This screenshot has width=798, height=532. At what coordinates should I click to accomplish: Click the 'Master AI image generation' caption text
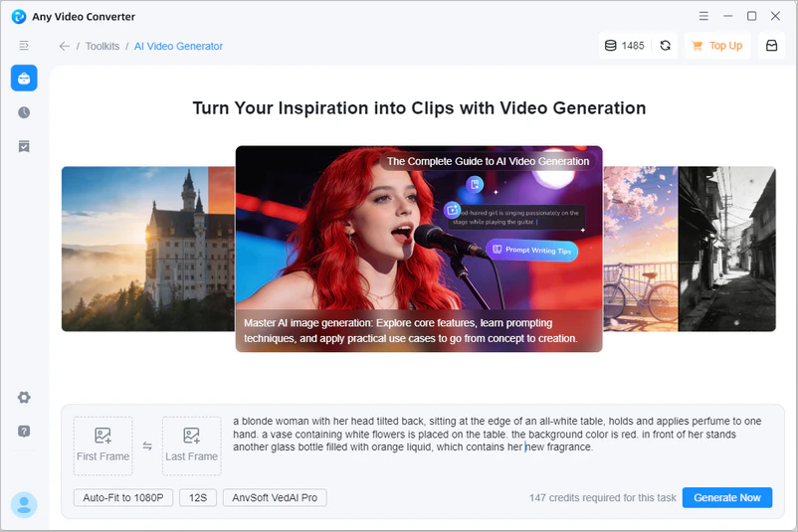coord(411,330)
